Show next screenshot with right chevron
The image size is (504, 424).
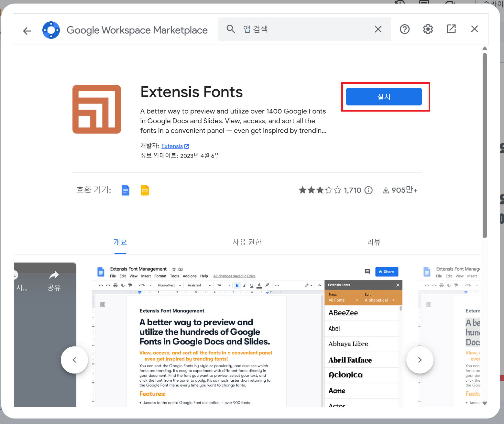click(420, 360)
